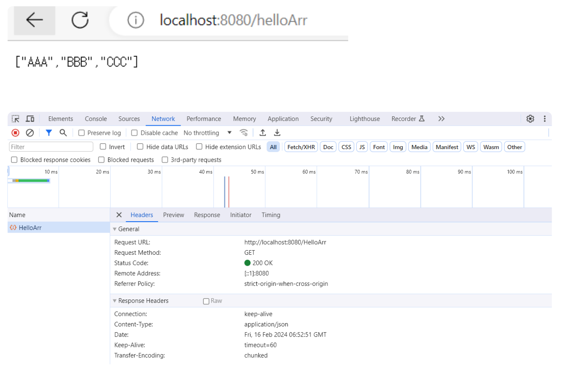Viewport: 561px width, 392px height.
Task: Stop recording network log
Action: 16,133
